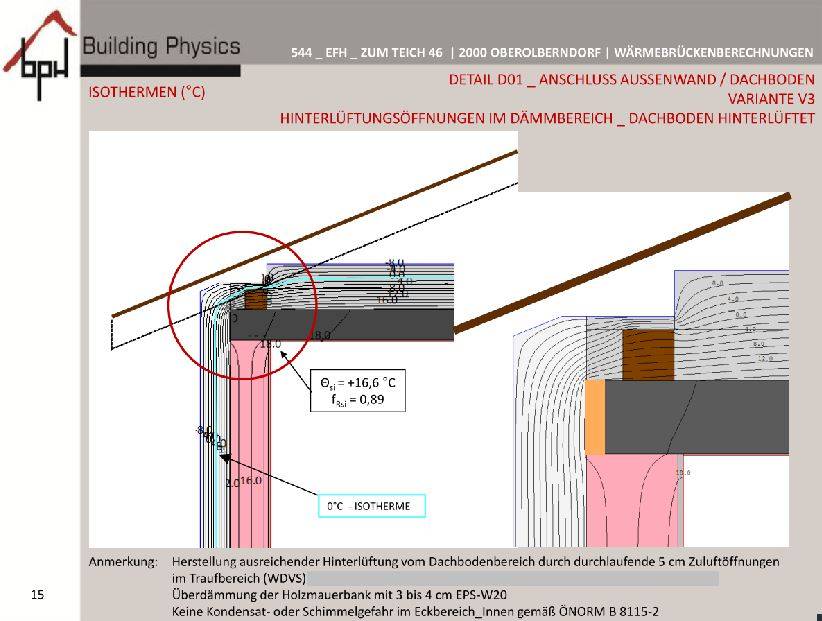822x621 pixels.
Task: Click the Anmerkung label
Action: 123,563
